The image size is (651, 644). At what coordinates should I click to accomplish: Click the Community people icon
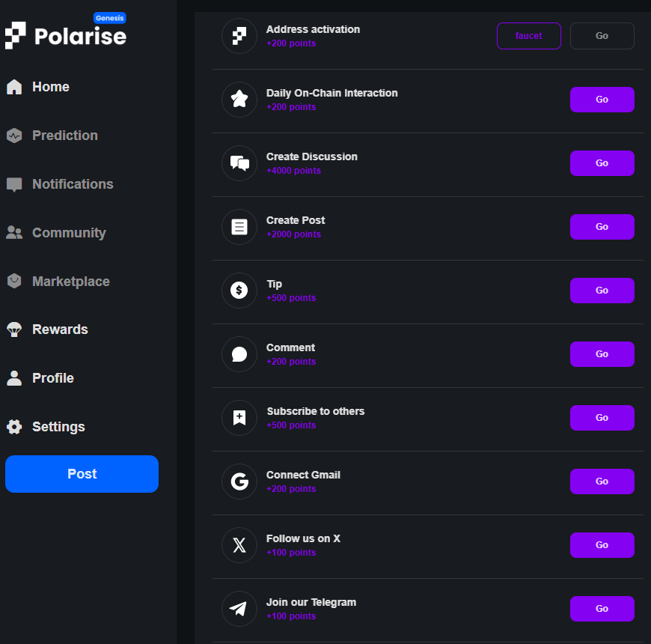tap(14, 233)
